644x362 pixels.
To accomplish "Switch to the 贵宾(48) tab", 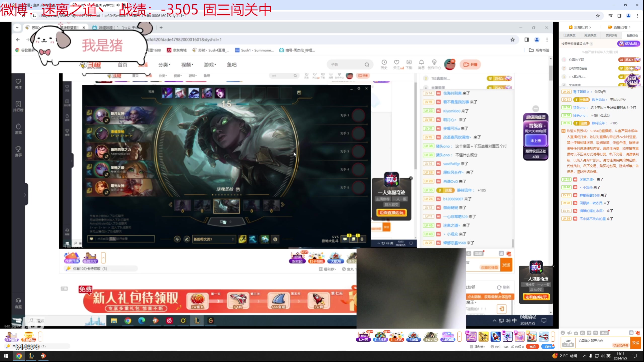I will click(611, 35).
